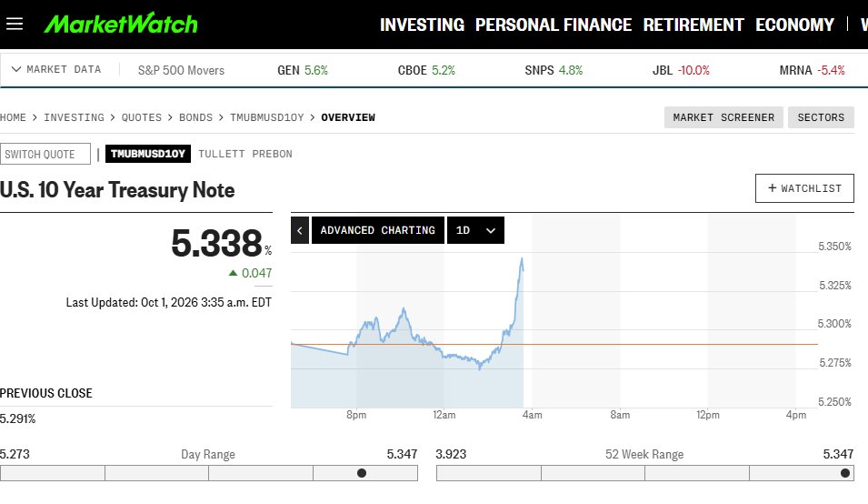The height and width of the screenshot is (504, 868).
Task: Click the Day Range low 5.273
Action: coord(15,454)
